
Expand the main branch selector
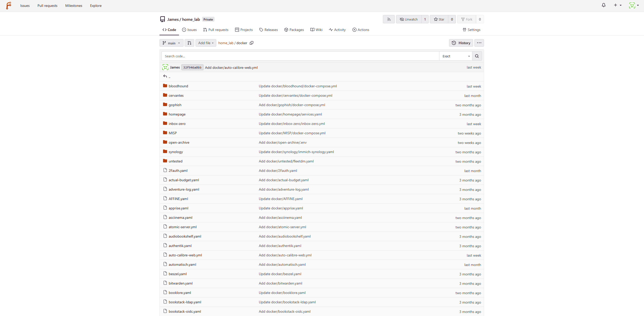coord(171,43)
